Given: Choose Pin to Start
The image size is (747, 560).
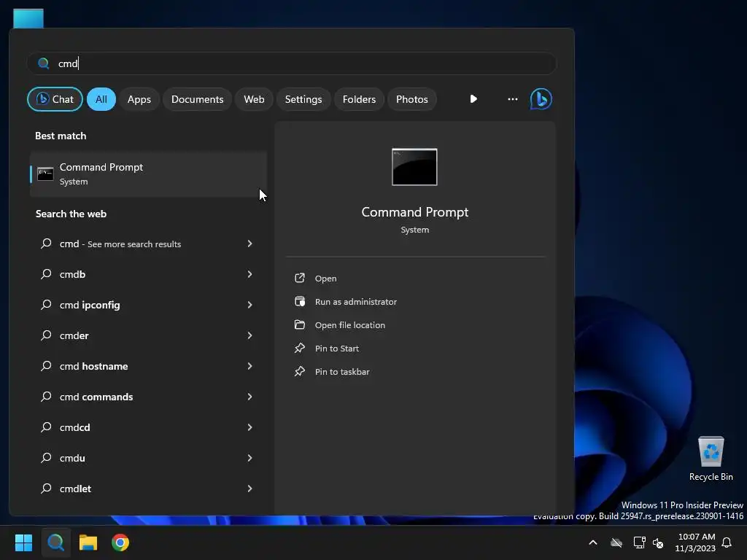Looking at the screenshot, I should tap(415, 348).
